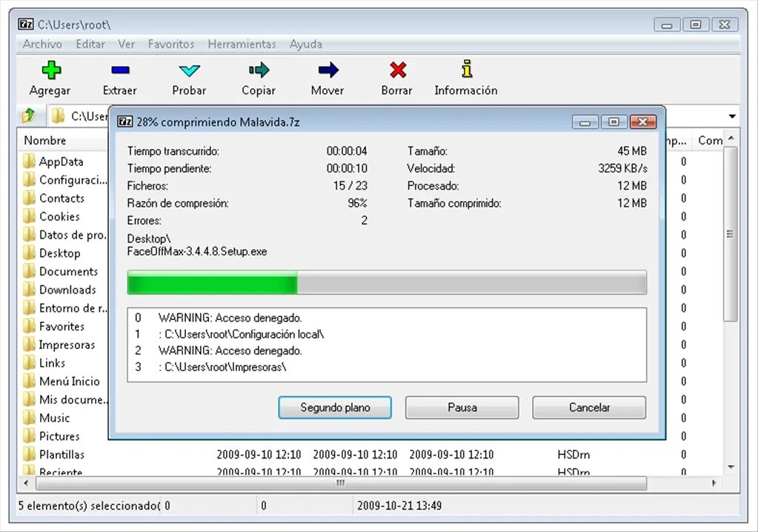Expand the address bar dropdown arrow
Image resolution: width=758 pixels, height=532 pixels.
pyautogui.click(x=732, y=116)
